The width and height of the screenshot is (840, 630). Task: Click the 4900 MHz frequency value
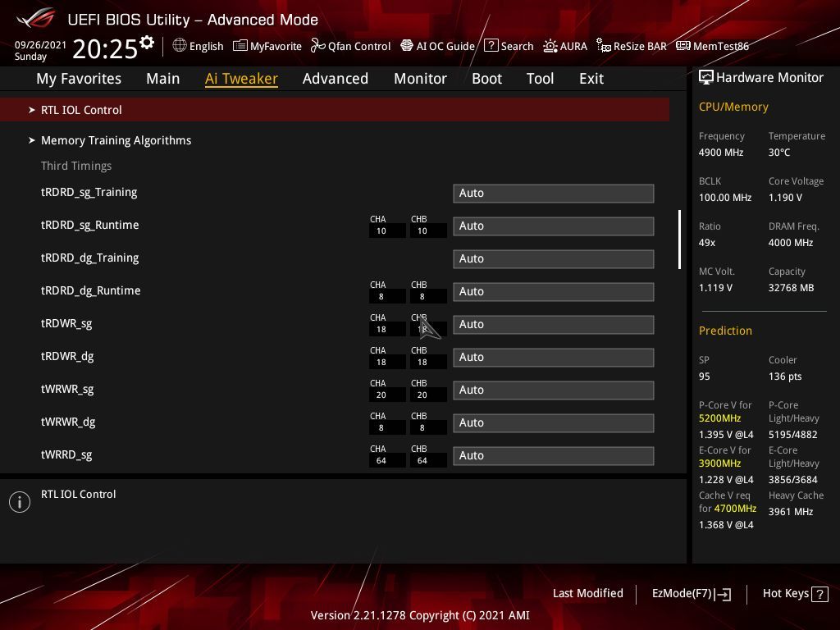click(720, 152)
